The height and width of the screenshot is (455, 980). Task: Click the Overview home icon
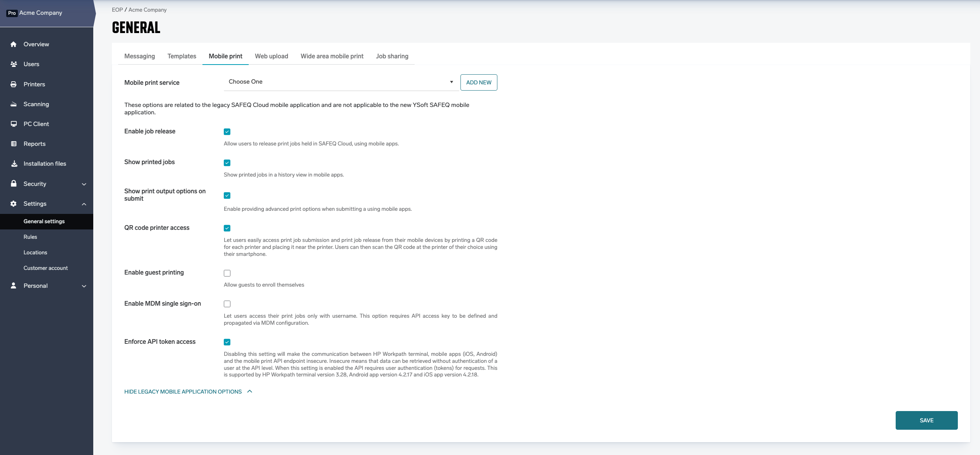tap(14, 44)
